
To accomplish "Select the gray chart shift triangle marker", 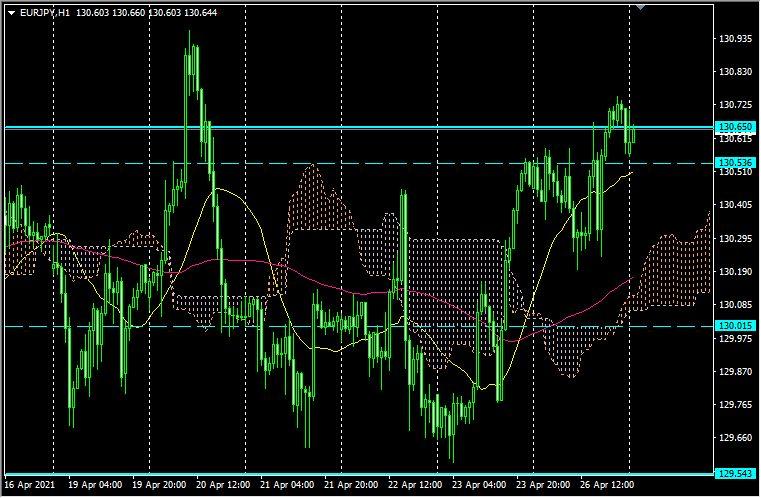I will 641,7.
